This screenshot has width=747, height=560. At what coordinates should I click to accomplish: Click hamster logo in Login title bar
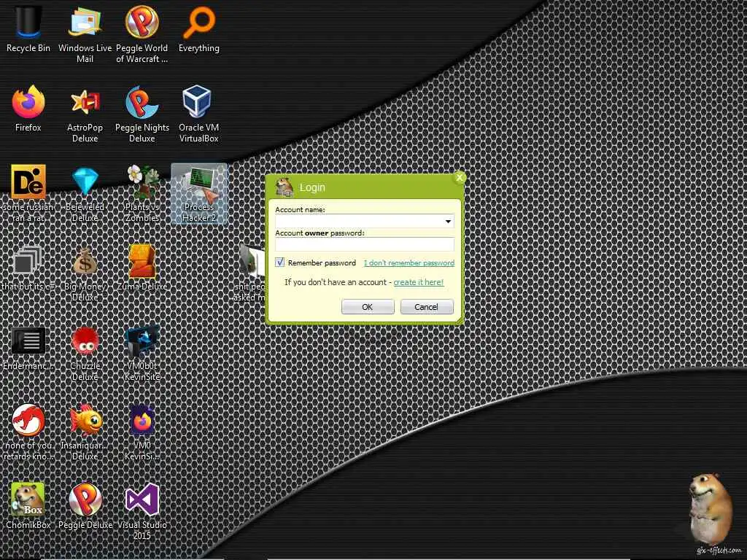point(285,187)
